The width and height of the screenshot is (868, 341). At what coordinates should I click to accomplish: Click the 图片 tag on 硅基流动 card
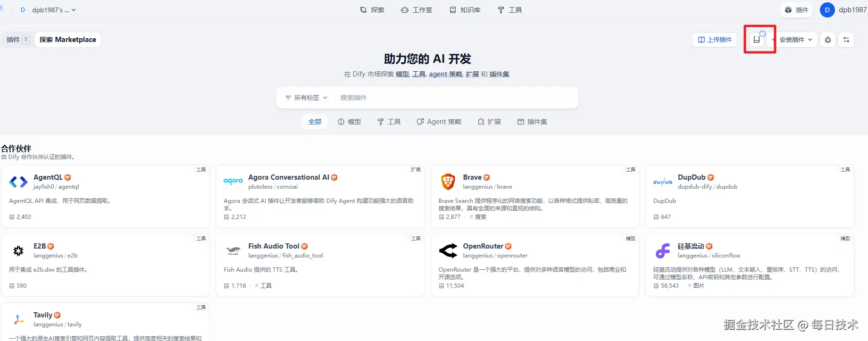696,286
